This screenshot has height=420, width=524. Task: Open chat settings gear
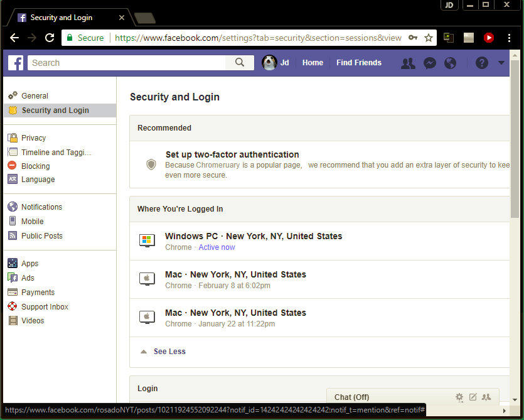(459, 397)
